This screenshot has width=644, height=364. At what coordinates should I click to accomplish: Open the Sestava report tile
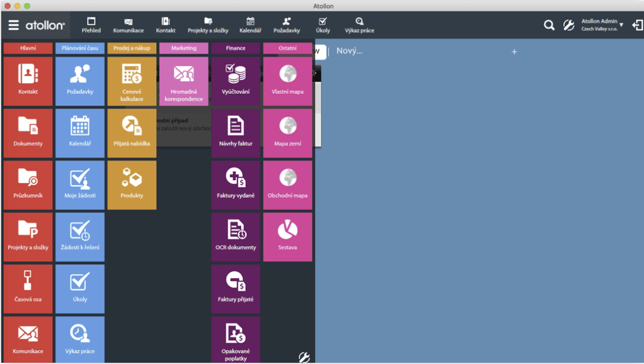pos(287,237)
